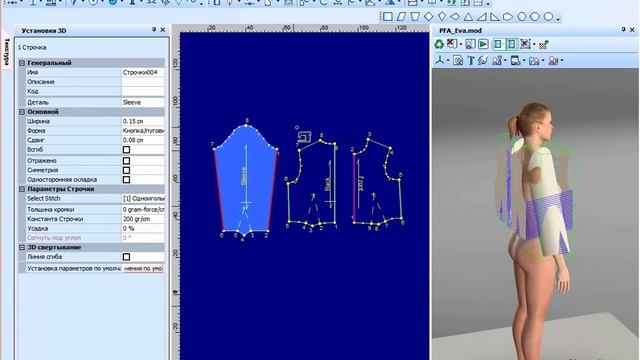Image resolution: width=640 pixels, height=360 pixels.
Task: Edit the Описание field
Action: pyautogui.click(x=143, y=82)
